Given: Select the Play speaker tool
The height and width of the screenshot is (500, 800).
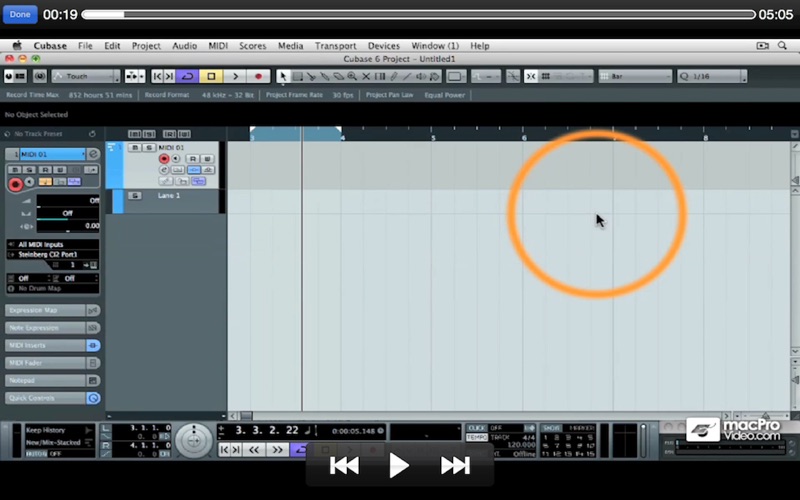Looking at the screenshot, I should [x=421, y=77].
